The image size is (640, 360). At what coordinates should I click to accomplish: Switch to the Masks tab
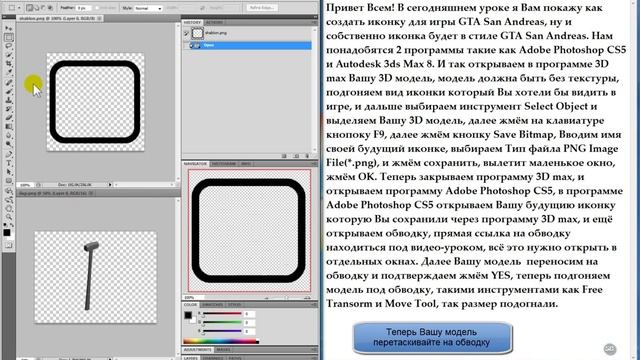point(223,350)
